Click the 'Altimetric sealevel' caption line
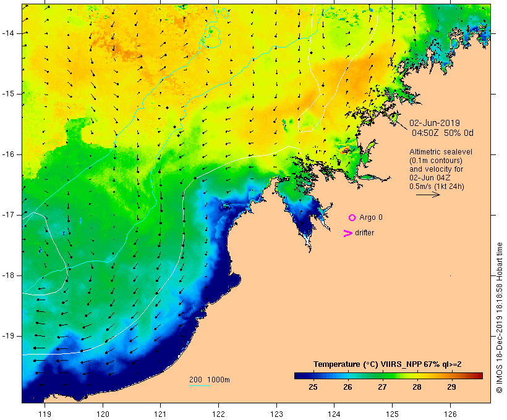 (x=441, y=152)
